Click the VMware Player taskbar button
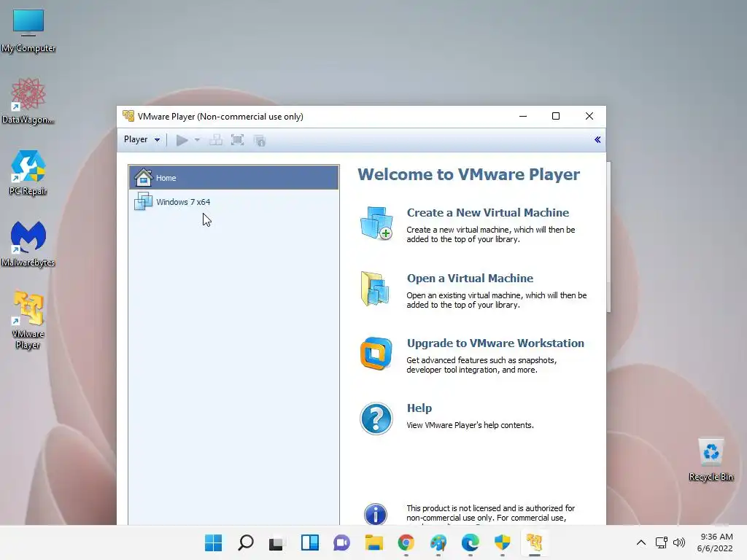Viewport: 747px width, 560px height. click(x=535, y=542)
